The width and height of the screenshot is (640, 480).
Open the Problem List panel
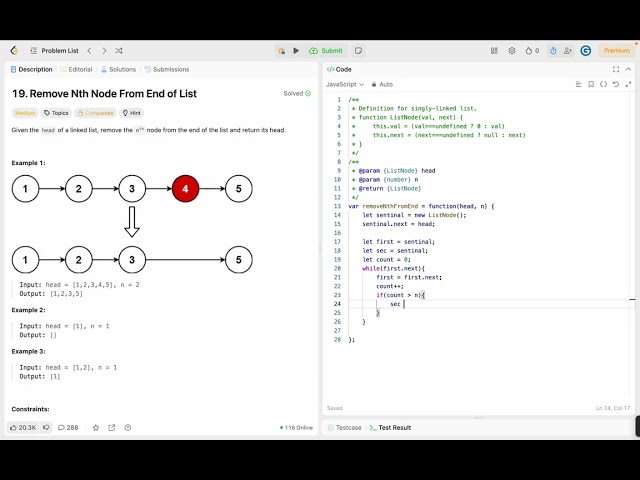(54, 51)
